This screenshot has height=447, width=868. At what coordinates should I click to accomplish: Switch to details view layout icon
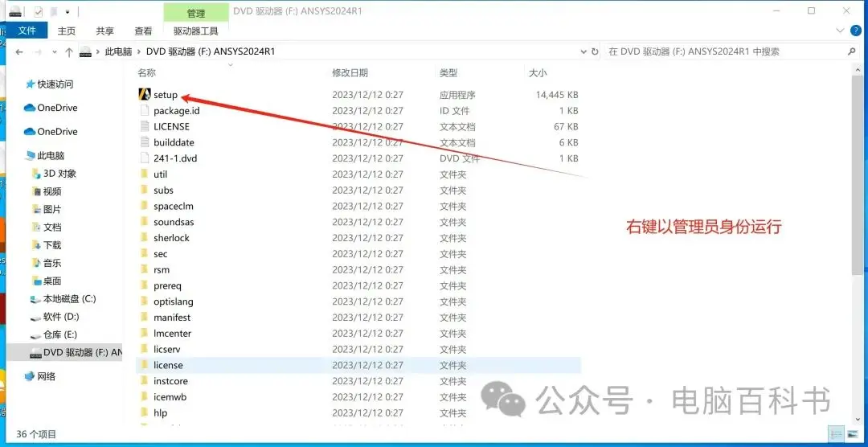[x=837, y=433]
